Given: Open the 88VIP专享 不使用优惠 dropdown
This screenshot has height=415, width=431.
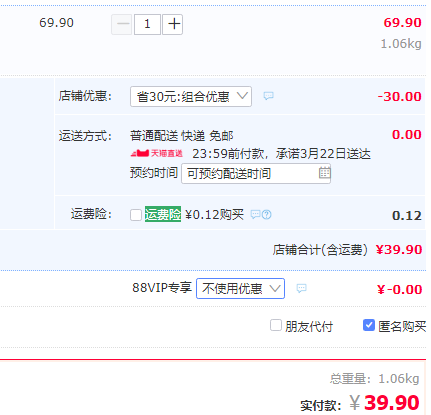Looking at the screenshot, I should tap(240, 288).
